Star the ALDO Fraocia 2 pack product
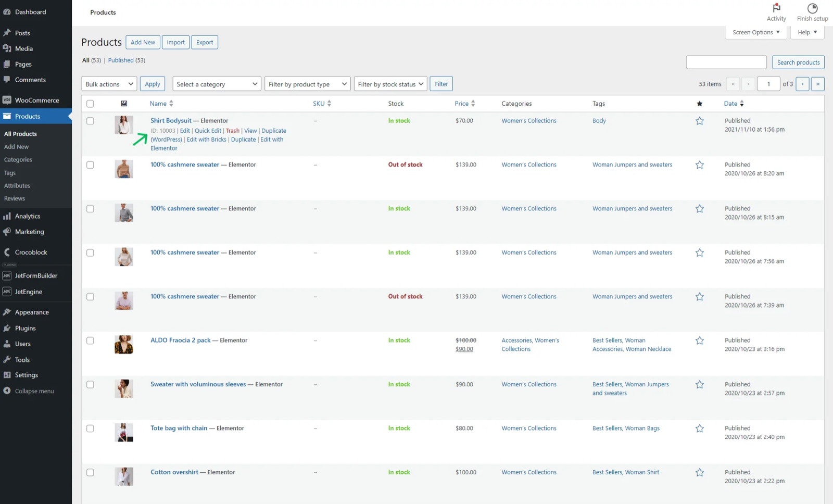833x504 pixels. (700, 341)
